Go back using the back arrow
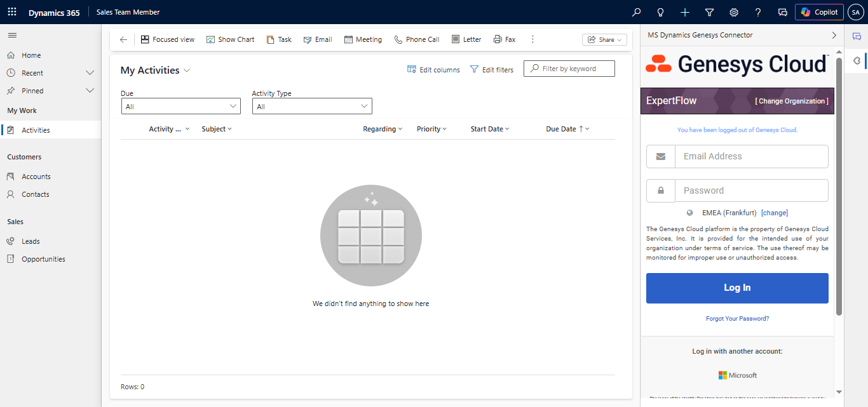Screen dimensions: 868x407 pos(123,39)
